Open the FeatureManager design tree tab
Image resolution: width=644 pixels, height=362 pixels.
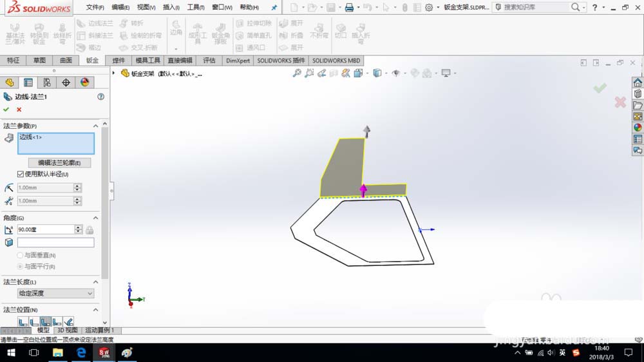10,82
